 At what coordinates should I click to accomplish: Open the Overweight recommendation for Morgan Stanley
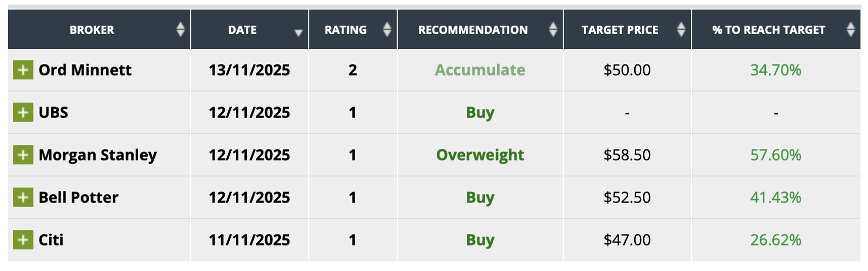tap(480, 155)
